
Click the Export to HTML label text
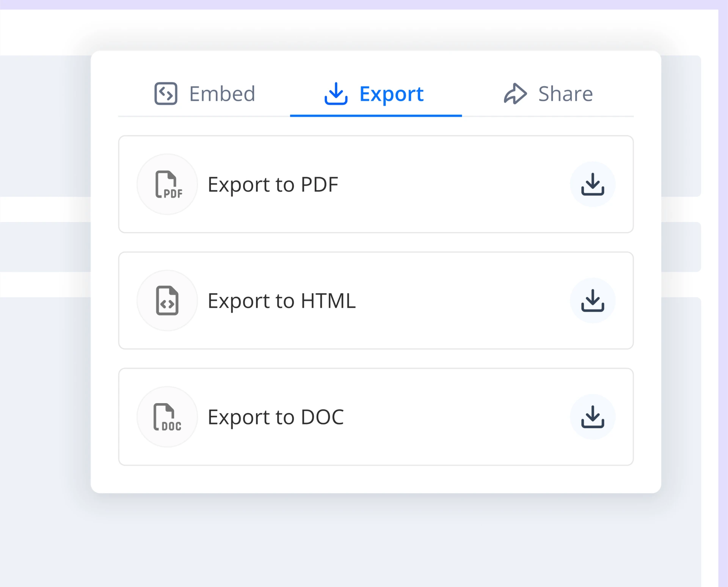(x=281, y=301)
